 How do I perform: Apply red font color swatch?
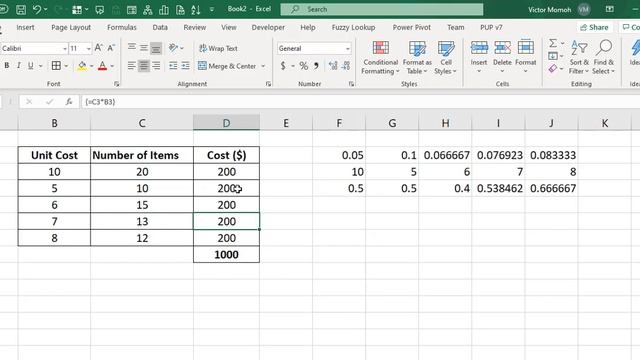coord(102,66)
